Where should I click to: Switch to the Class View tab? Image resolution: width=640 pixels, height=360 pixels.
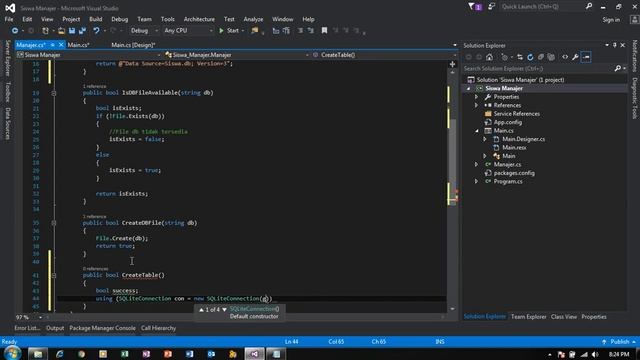564,317
